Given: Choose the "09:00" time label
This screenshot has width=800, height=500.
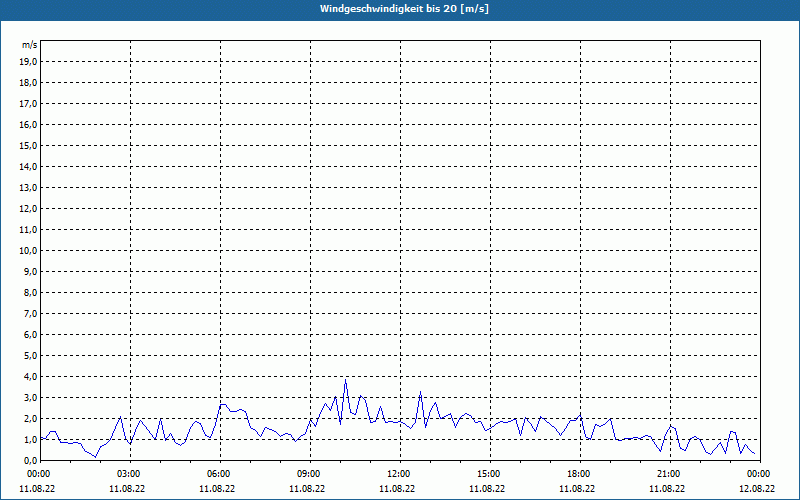Looking at the screenshot, I should (x=310, y=474).
